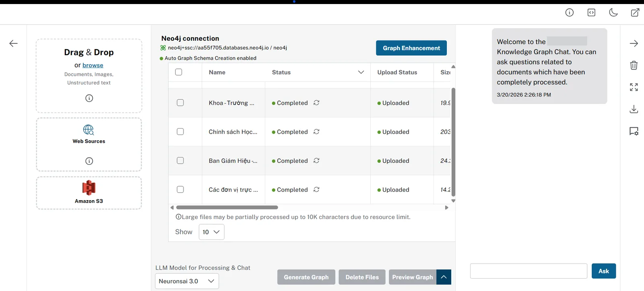Collapse the left sources panel with back arrow

[x=13, y=43]
